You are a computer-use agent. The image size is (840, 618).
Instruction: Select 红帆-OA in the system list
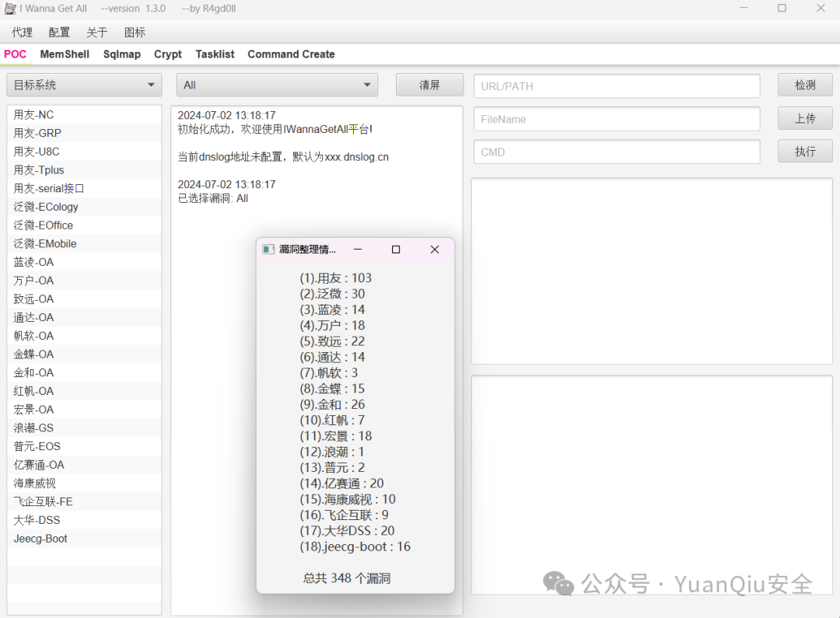pyautogui.click(x=84, y=391)
